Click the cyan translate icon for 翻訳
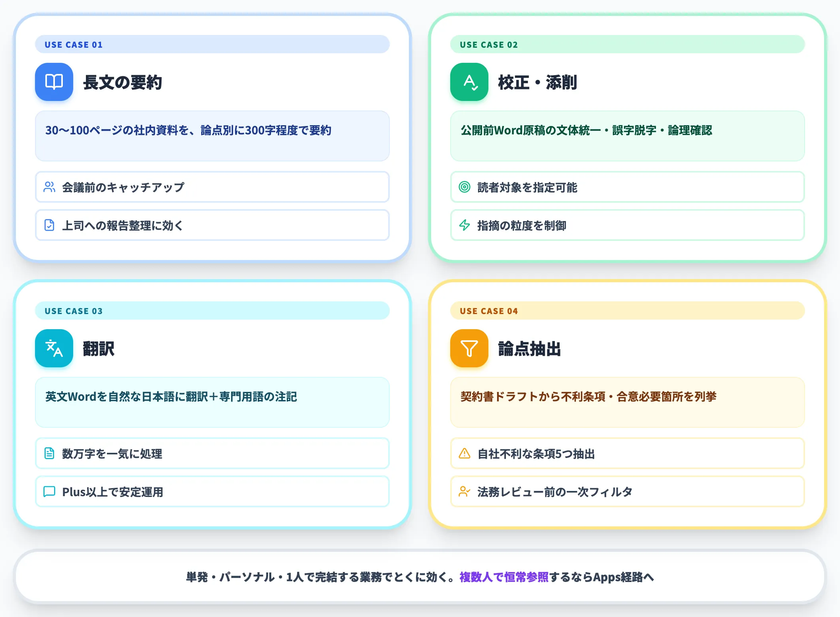 (x=54, y=348)
